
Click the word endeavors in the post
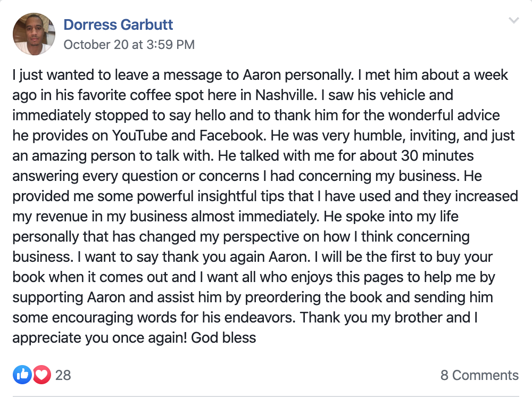pos(251,317)
